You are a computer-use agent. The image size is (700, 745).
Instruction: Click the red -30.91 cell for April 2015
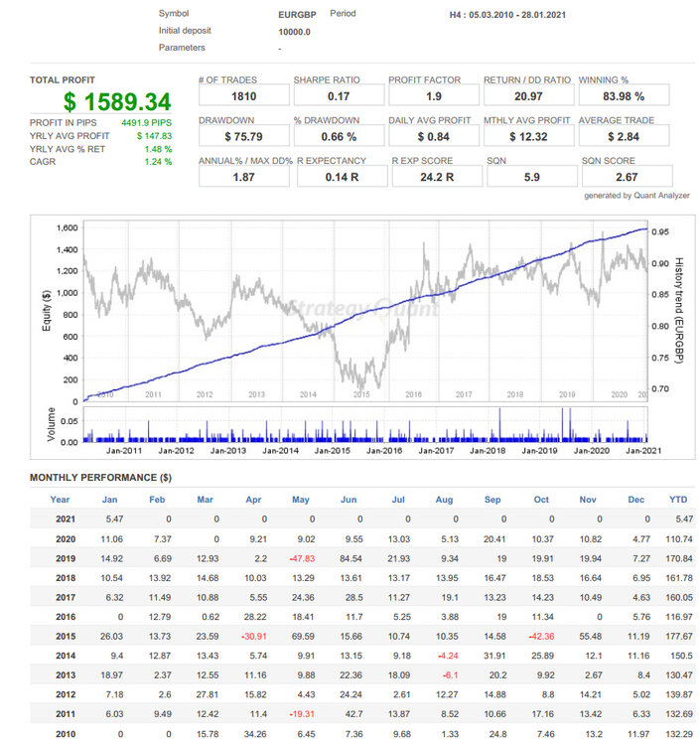(254, 636)
